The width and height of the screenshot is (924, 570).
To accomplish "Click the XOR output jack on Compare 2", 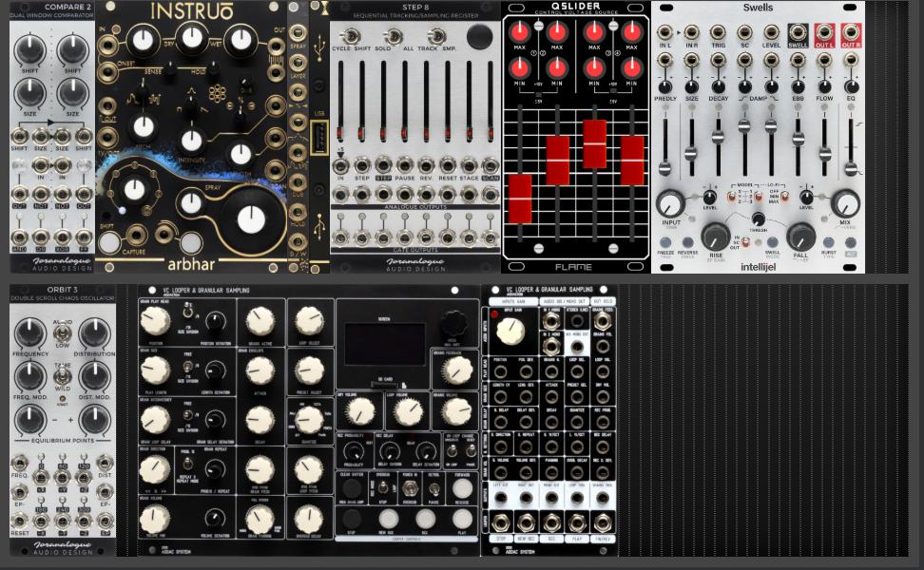I will [63, 237].
